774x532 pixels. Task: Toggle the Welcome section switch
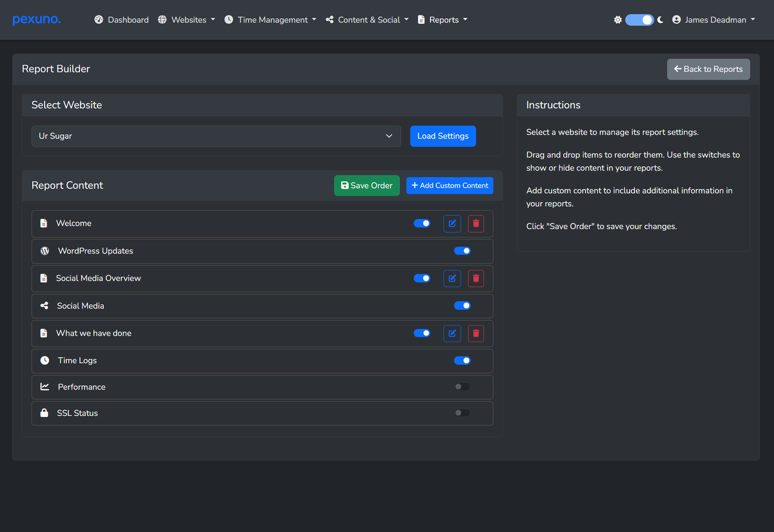[422, 223]
